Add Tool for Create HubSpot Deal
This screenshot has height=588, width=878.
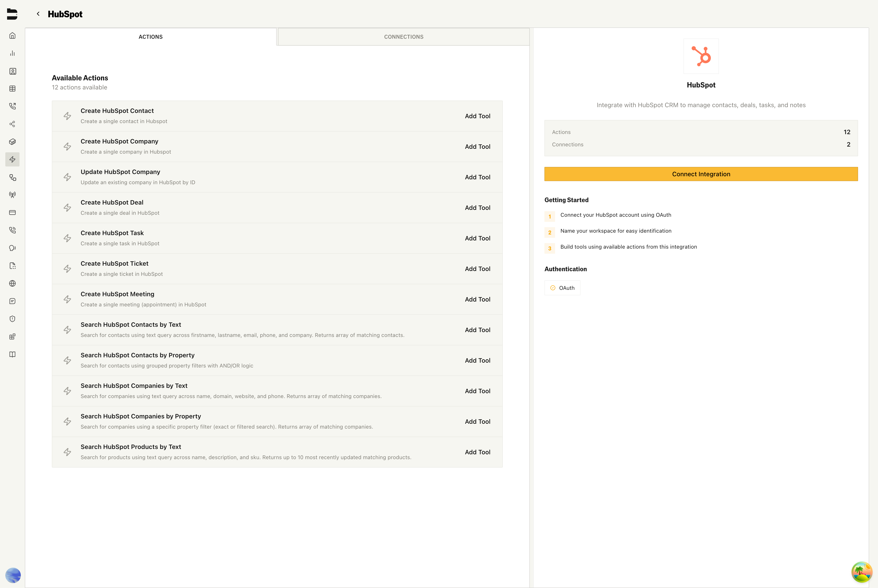pos(477,208)
